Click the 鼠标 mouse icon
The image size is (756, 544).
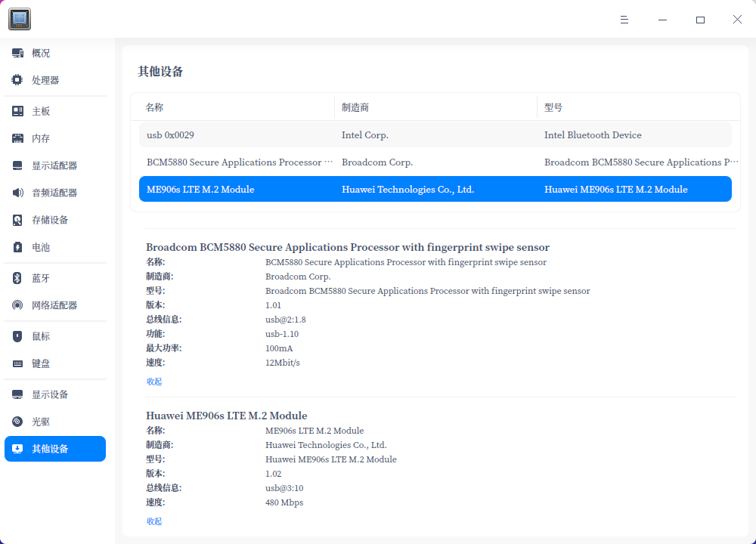[17, 336]
